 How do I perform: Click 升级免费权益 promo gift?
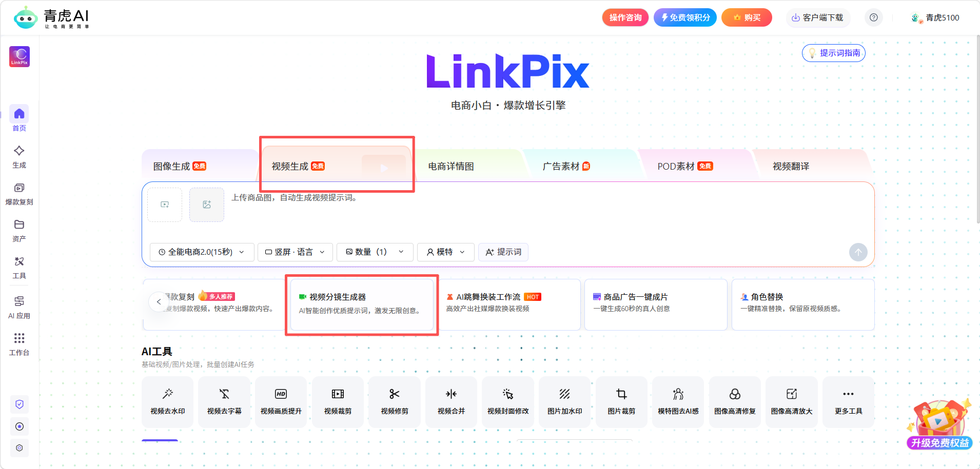click(939, 424)
